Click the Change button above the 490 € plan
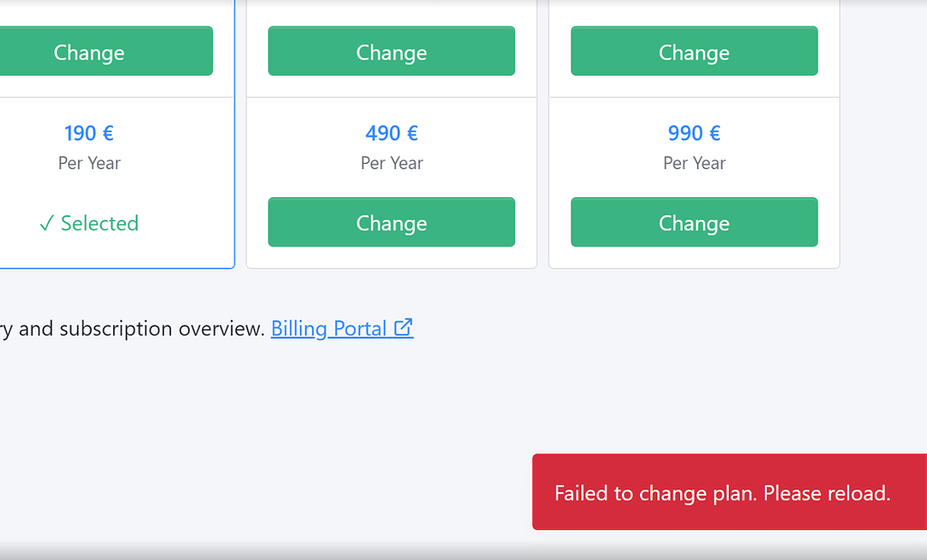This screenshot has width=927, height=560. point(391,52)
